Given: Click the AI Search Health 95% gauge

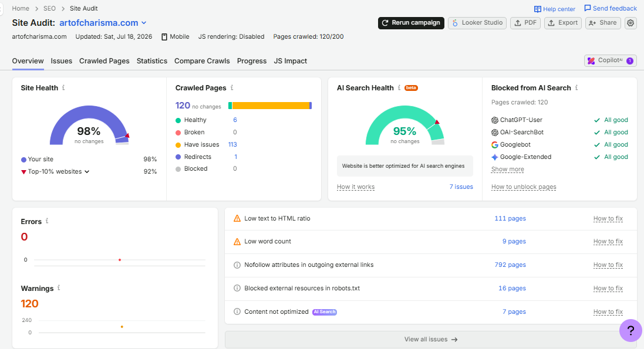Looking at the screenshot, I should pyautogui.click(x=405, y=126).
